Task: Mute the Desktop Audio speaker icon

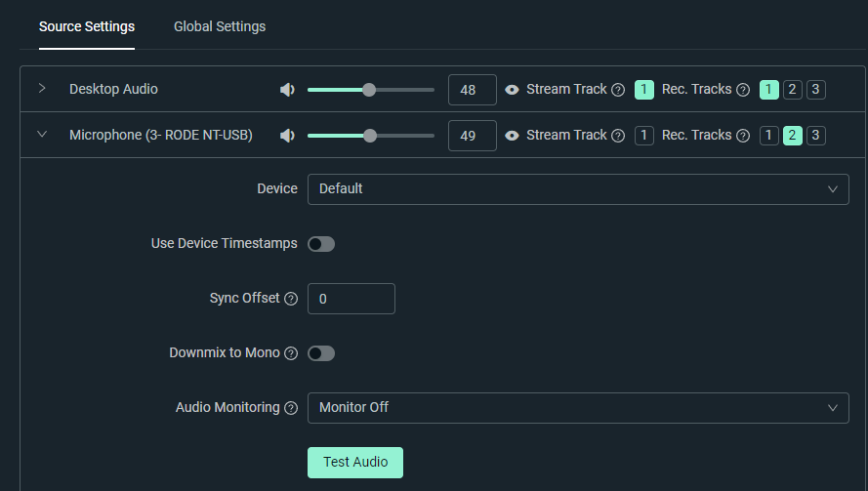Action: point(287,90)
